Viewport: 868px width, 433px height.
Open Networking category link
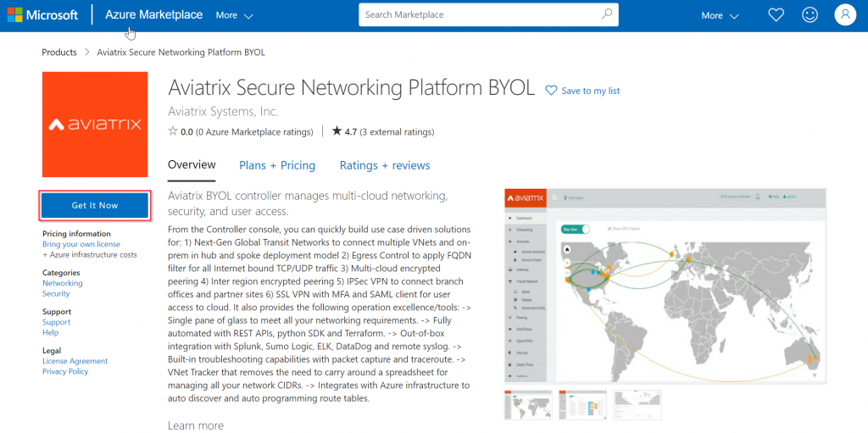(63, 283)
